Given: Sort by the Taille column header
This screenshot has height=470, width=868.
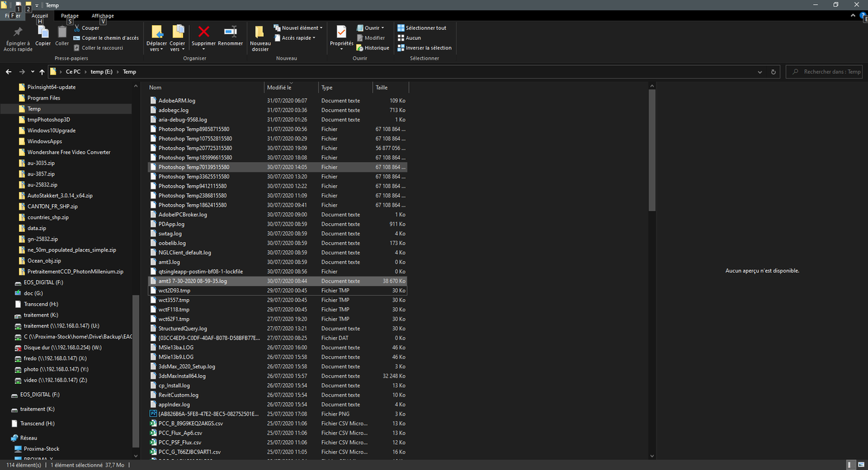Looking at the screenshot, I should click(391, 87).
